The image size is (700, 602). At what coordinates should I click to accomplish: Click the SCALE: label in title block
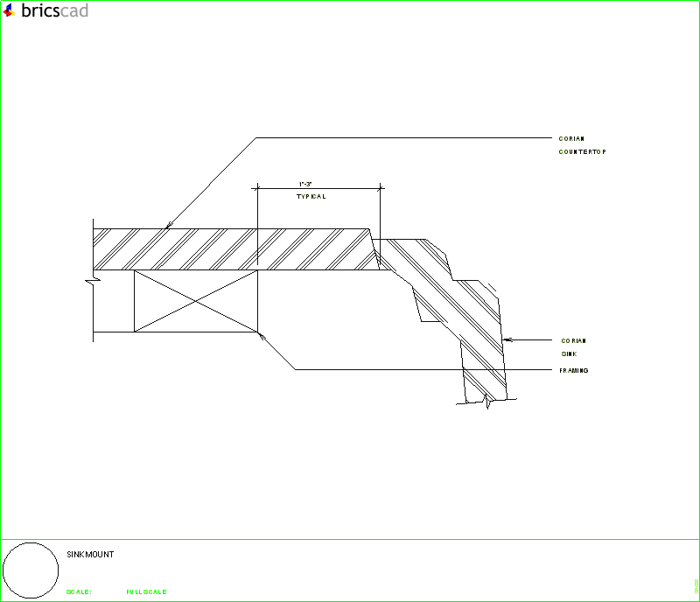pyautogui.click(x=79, y=592)
